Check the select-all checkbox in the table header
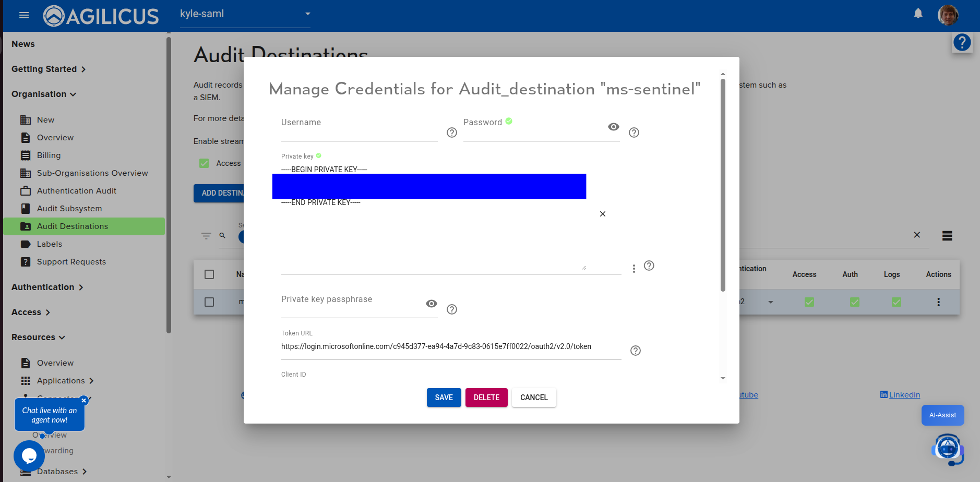Image resolution: width=980 pixels, height=482 pixels. click(x=209, y=274)
